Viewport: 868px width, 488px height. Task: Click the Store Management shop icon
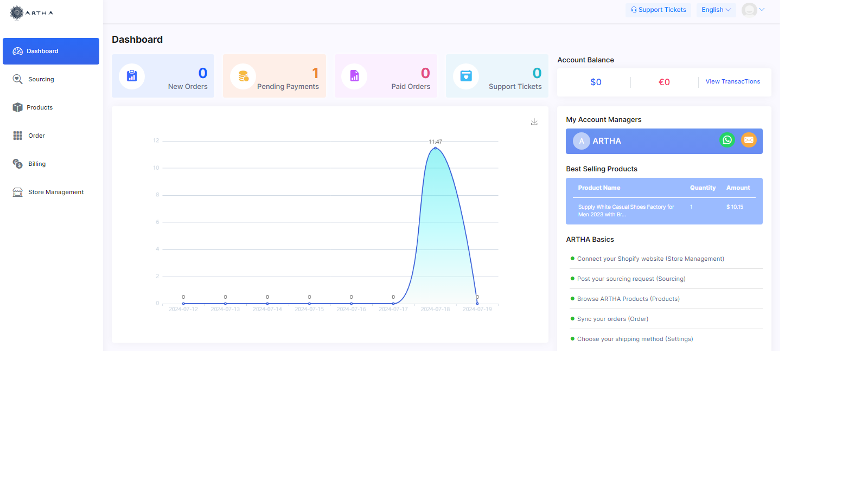(x=18, y=192)
